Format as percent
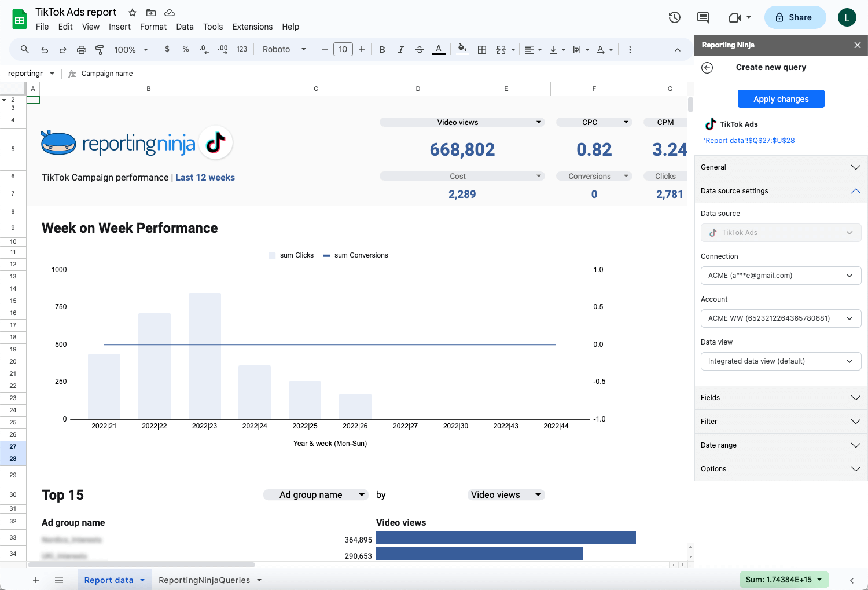Viewport: 868px width, 590px height. tap(186, 49)
